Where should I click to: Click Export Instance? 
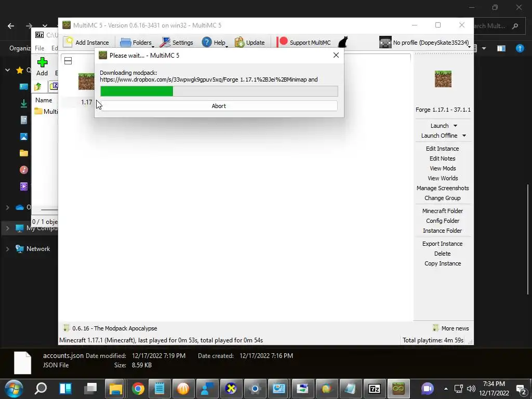point(443,244)
